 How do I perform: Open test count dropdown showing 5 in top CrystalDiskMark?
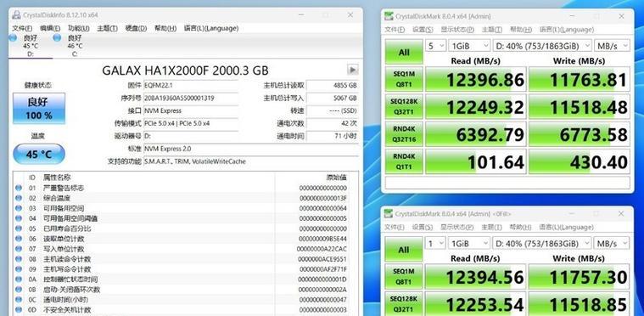pyautogui.click(x=436, y=46)
